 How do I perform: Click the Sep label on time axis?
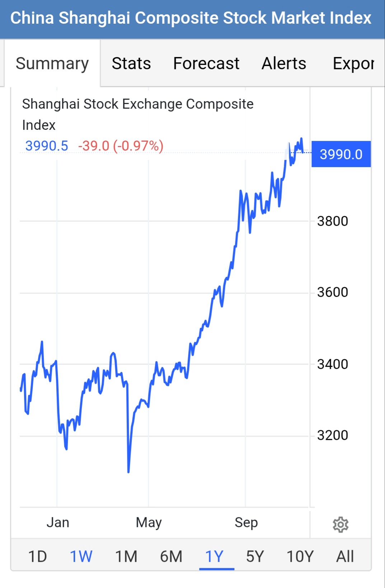246,522
